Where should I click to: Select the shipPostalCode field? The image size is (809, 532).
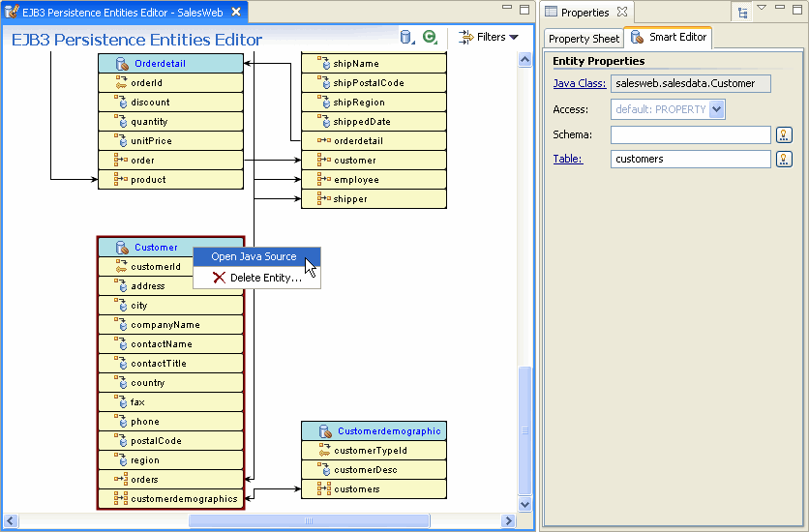point(375,82)
